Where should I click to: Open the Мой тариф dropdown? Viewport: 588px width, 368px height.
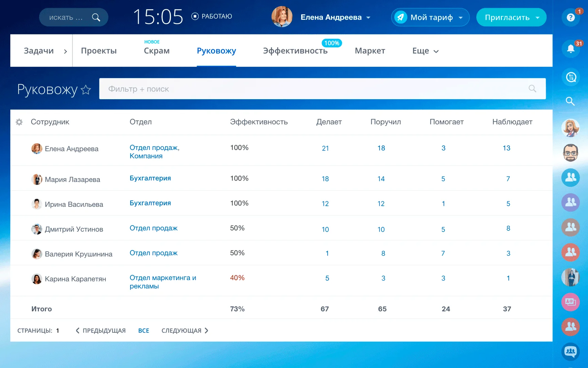click(x=430, y=17)
